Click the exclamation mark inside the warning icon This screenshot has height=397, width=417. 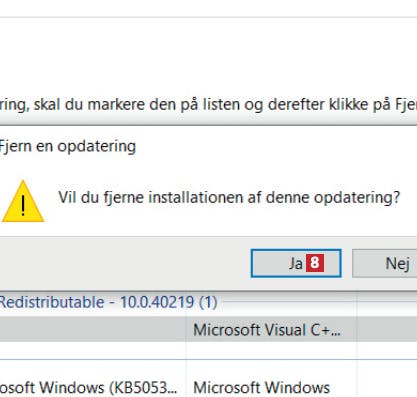click(x=23, y=205)
